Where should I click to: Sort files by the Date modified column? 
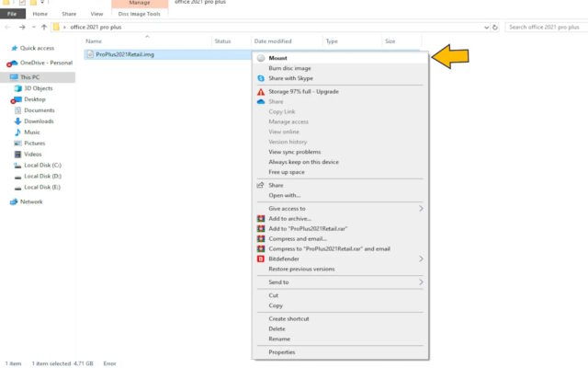(x=273, y=41)
